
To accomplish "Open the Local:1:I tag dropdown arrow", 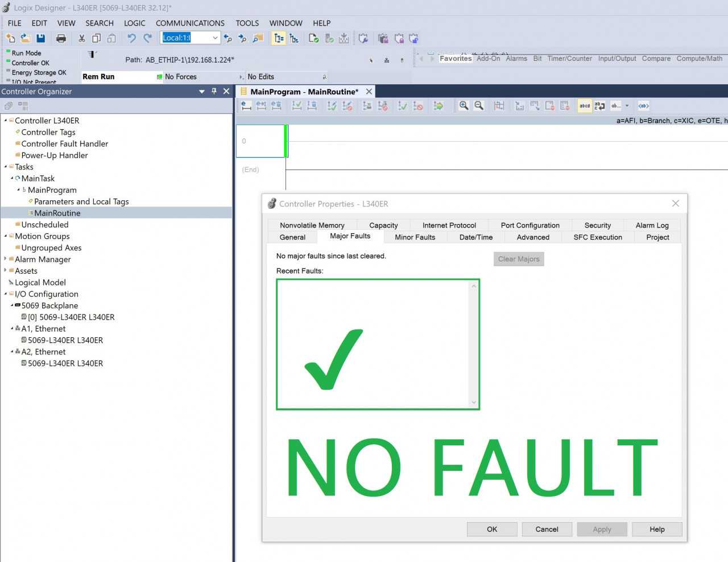I will click(x=215, y=38).
